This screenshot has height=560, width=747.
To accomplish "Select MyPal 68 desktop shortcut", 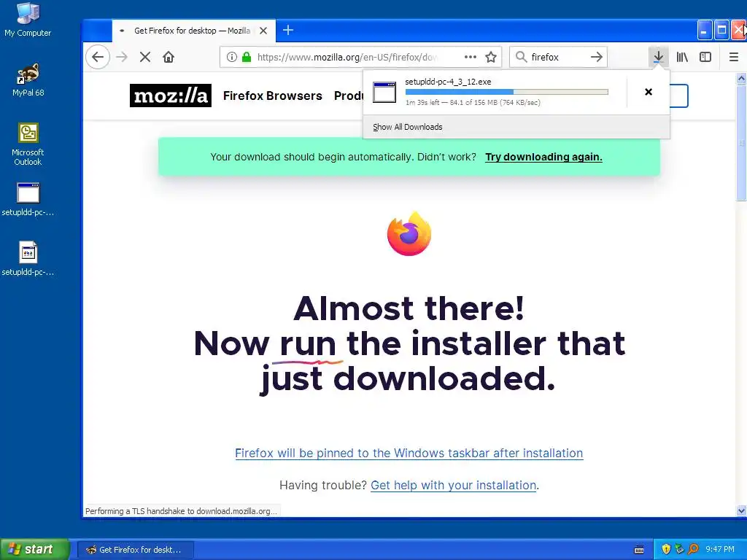I will coord(28,80).
